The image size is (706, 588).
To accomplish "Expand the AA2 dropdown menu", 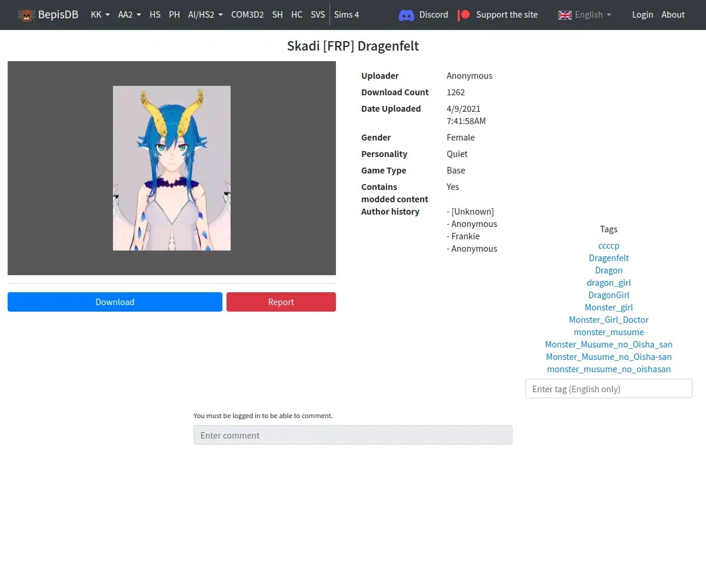I will (129, 15).
